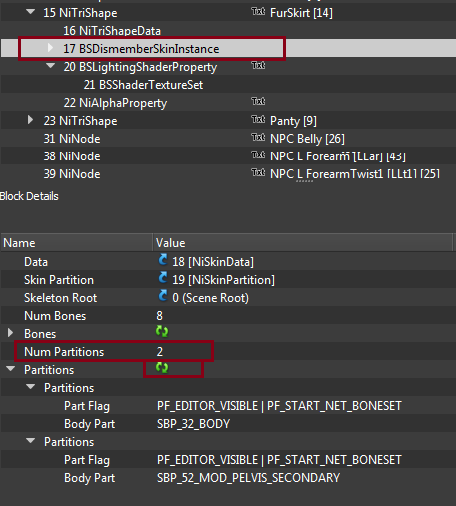Collapse the SBP_52_MOD_PELVIS_SECONDARY Partitions entry
Screen dimensions: 456x506
(31, 441)
